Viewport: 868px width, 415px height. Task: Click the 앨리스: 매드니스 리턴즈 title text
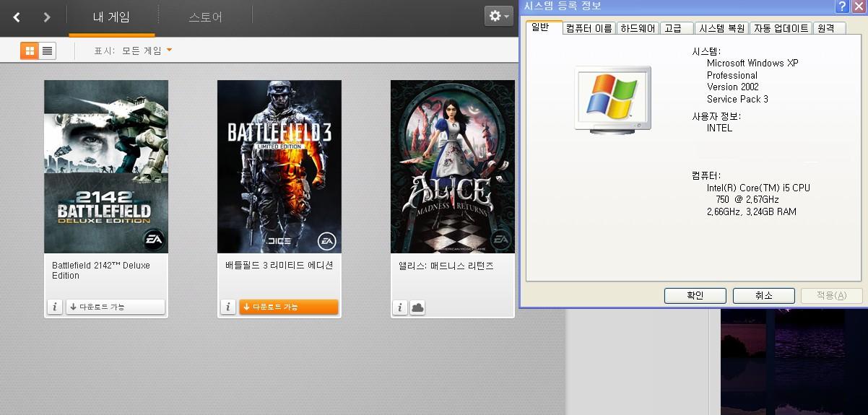click(x=446, y=265)
